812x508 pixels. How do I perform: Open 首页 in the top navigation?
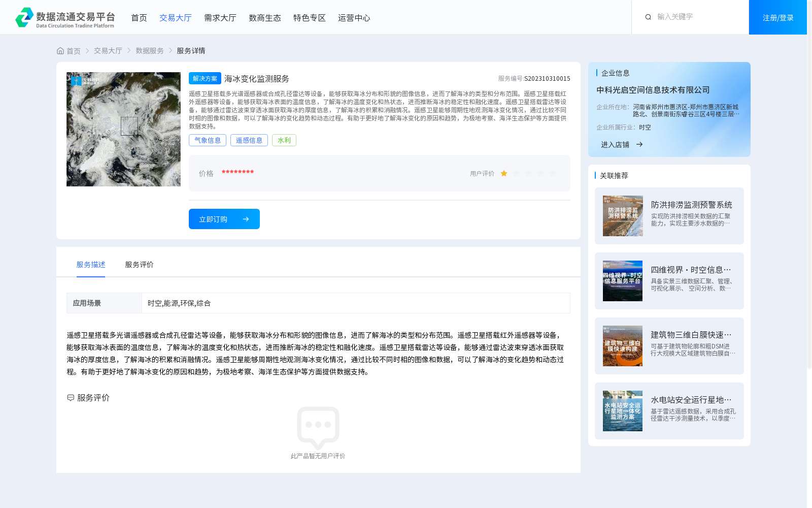[139, 18]
